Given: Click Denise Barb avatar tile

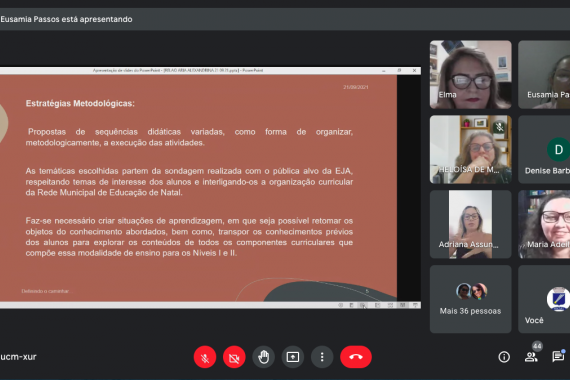Looking at the screenshot, I should (544, 149).
